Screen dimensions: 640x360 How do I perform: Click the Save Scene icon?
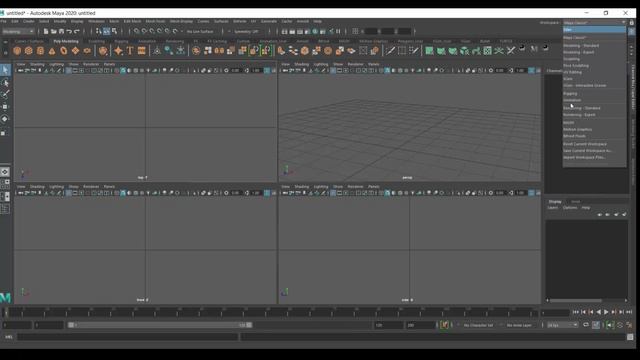[61, 31]
